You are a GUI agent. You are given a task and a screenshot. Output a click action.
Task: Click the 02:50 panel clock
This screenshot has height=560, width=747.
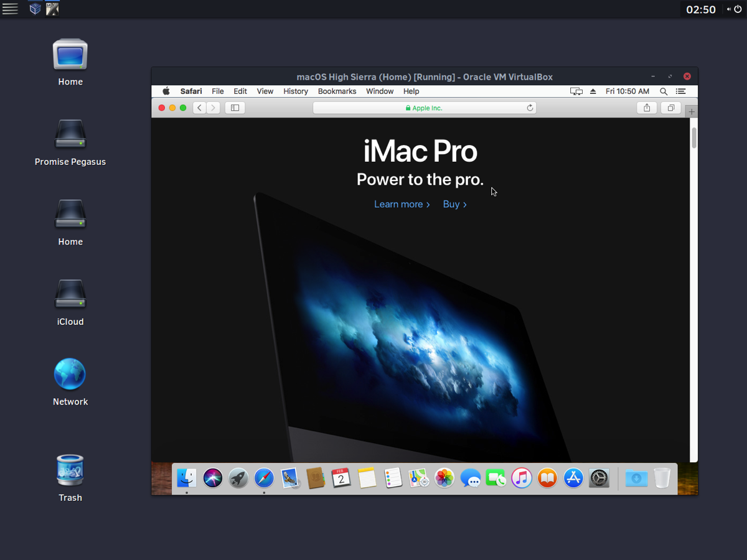pos(701,9)
